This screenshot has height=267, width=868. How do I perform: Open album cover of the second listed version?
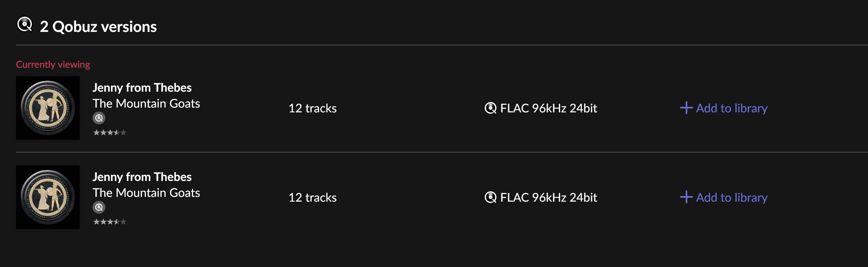point(48,197)
